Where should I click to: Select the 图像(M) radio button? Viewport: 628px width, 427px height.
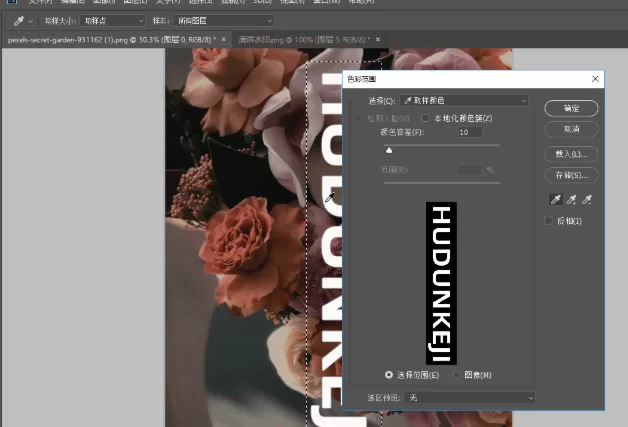pyautogui.click(x=456, y=375)
